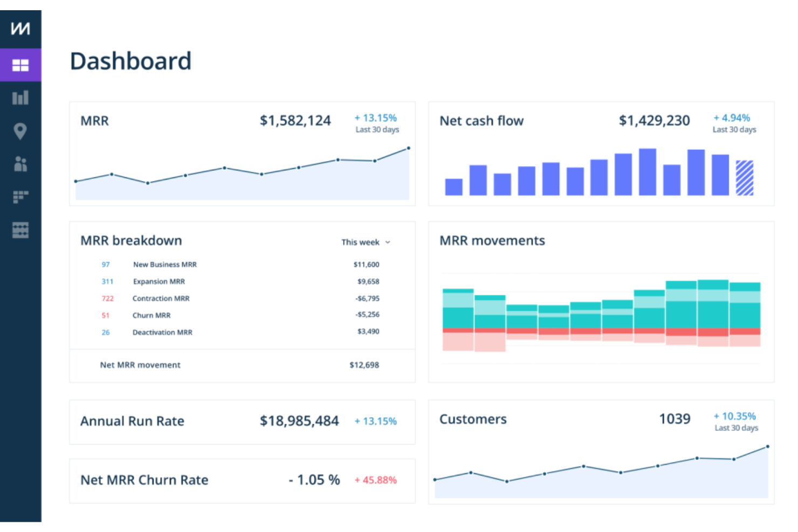
Task: Click the + 4.94% cash flow change
Action: click(x=732, y=118)
